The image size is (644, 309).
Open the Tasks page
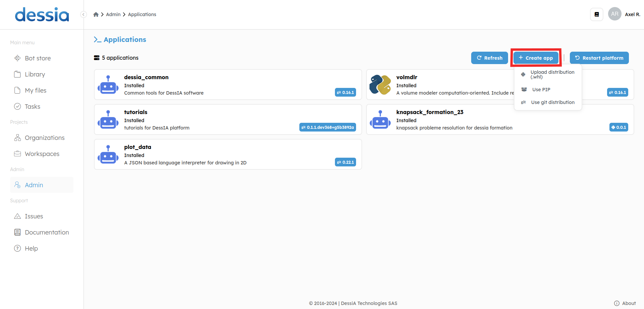[42, 107]
